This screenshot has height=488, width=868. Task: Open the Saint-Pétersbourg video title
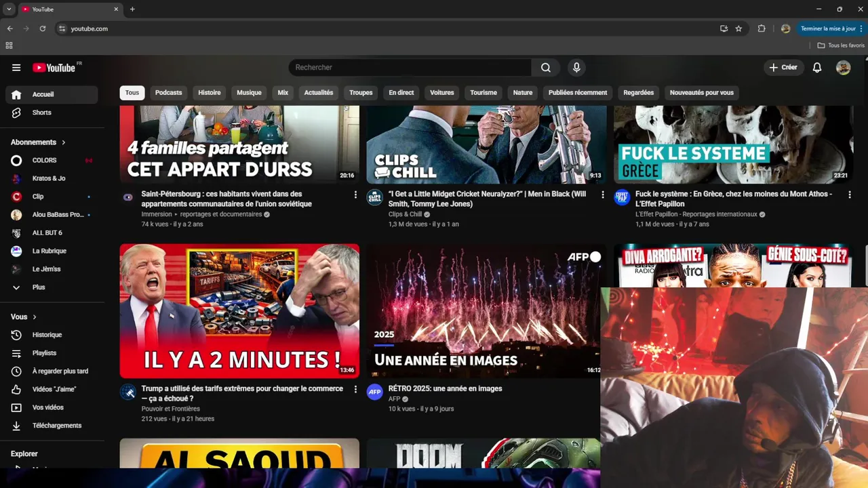226,199
